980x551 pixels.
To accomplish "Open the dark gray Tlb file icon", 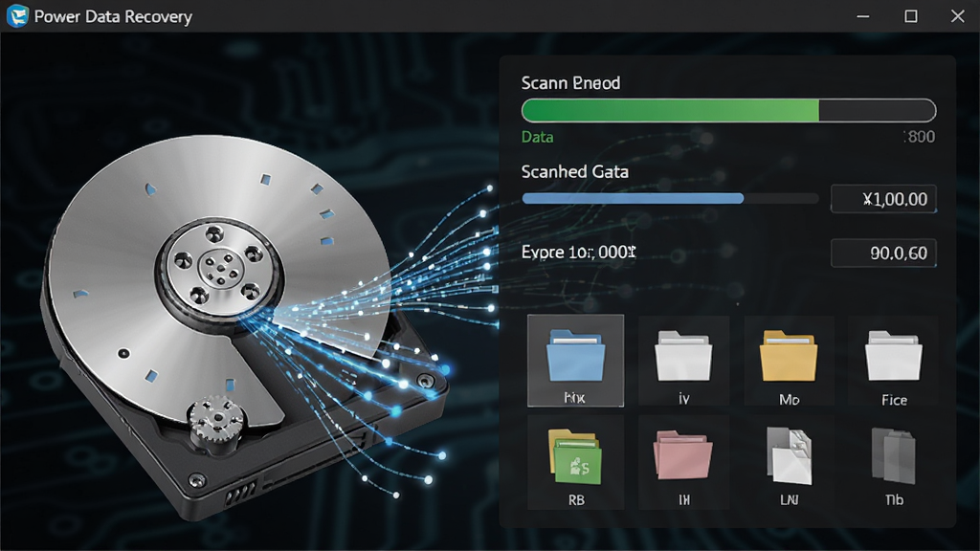I will click(x=893, y=463).
